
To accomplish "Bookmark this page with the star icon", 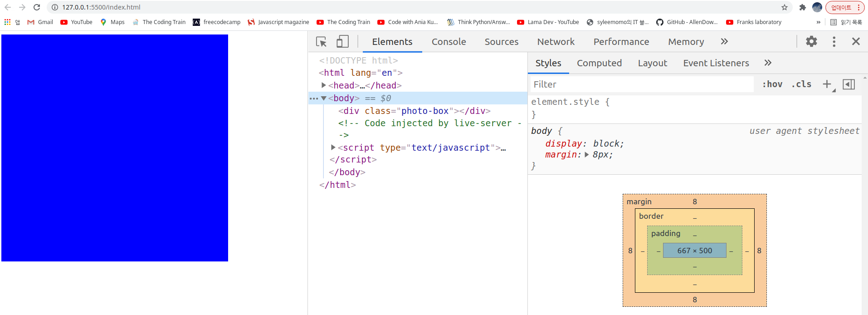I will click(x=784, y=7).
